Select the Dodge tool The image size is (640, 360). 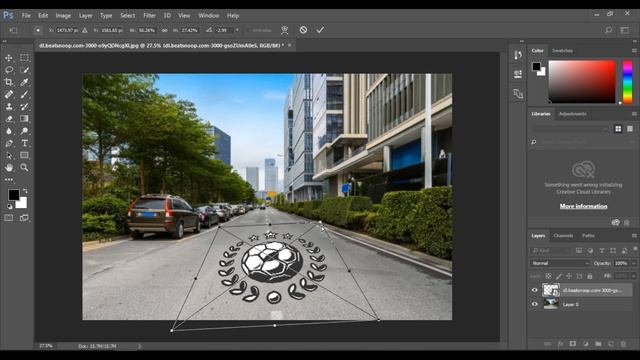pos(24,131)
